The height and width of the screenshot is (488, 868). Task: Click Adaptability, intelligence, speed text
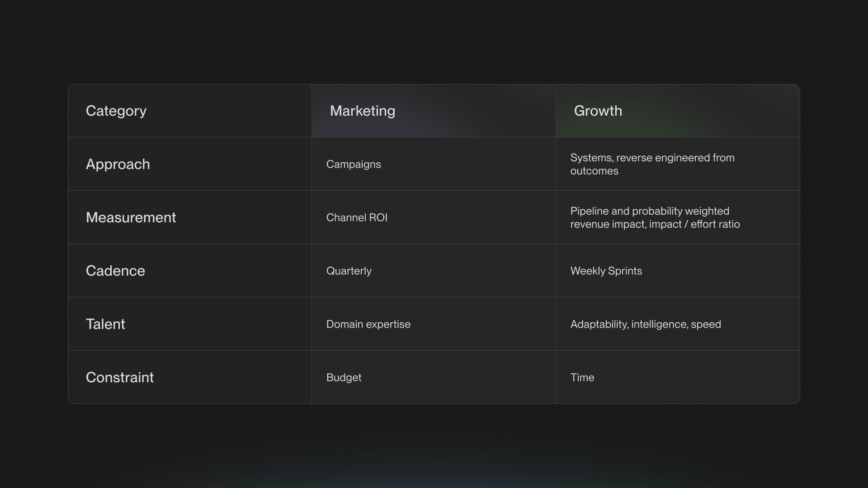(645, 324)
